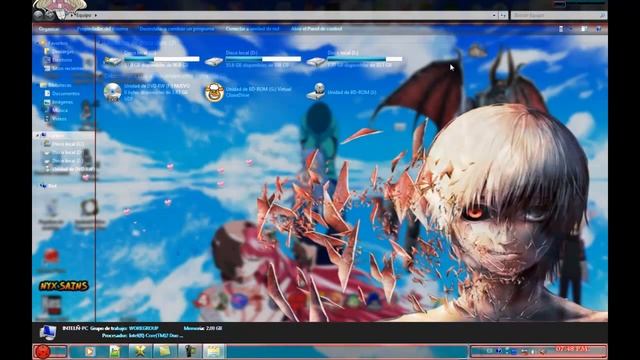This screenshot has width=640, height=360.
Task: Open the media player taskbar icon
Action: point(90,351)
